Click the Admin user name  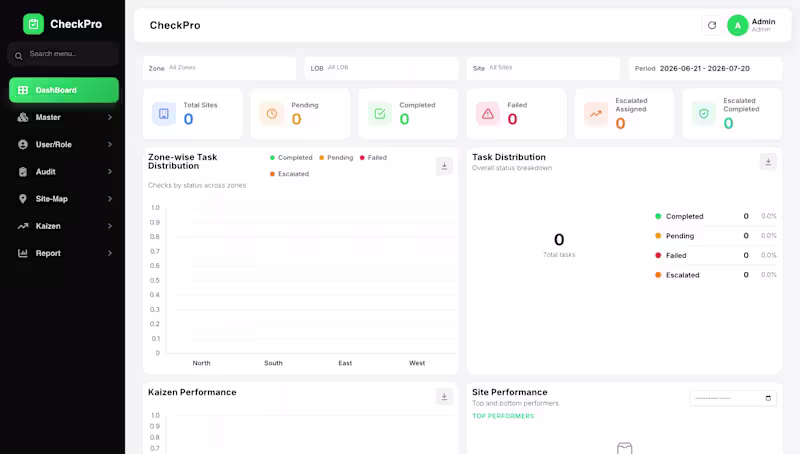click(x=763, y=21)
